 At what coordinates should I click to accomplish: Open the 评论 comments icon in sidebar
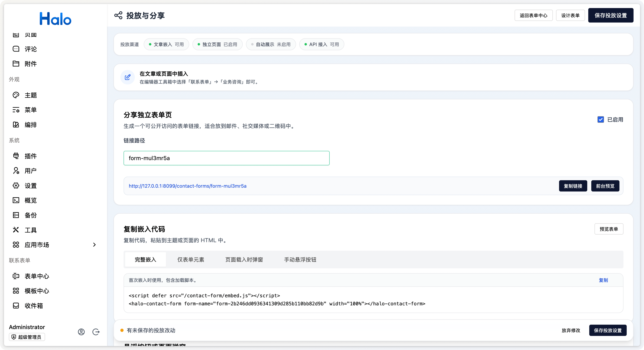pos(16,49)
